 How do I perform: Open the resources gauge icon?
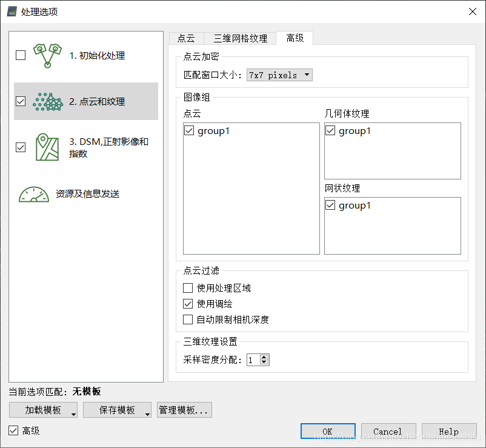pyautogui.click(x=34, y=195)
